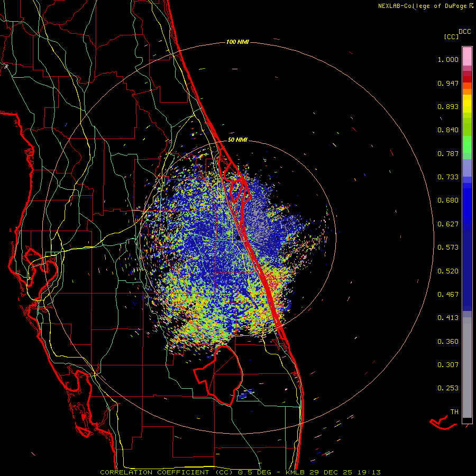Select the 0.520 color scale value
This screenshot has height=476, width=476.
[448, 271]
